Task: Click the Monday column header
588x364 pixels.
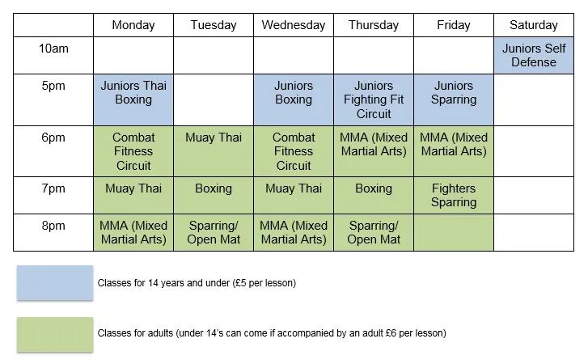Action: coord(133,25)
